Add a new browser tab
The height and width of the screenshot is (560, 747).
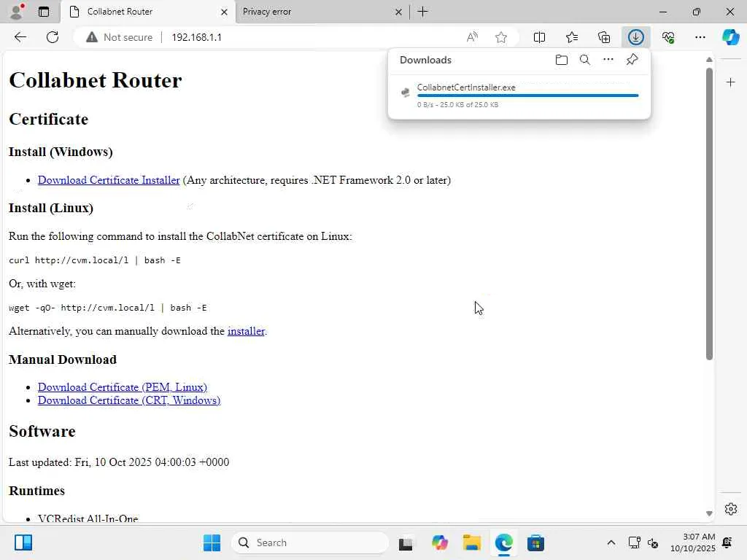[x=422, y=12]
